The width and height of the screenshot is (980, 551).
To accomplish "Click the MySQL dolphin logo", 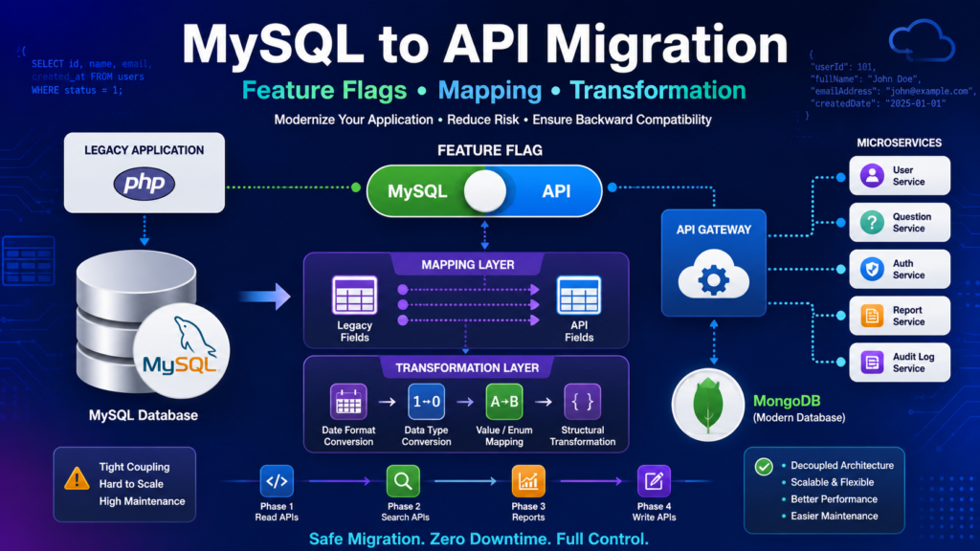I will 181,351.
